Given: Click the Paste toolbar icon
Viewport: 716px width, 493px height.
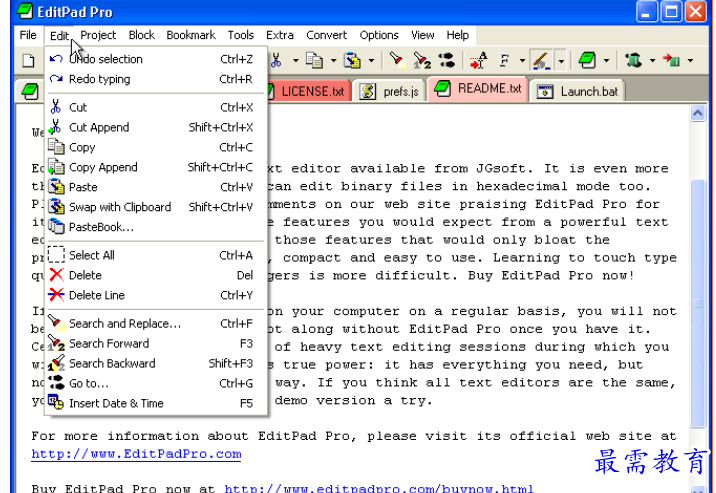Looking at the screenshot, I should click(352, 60).
